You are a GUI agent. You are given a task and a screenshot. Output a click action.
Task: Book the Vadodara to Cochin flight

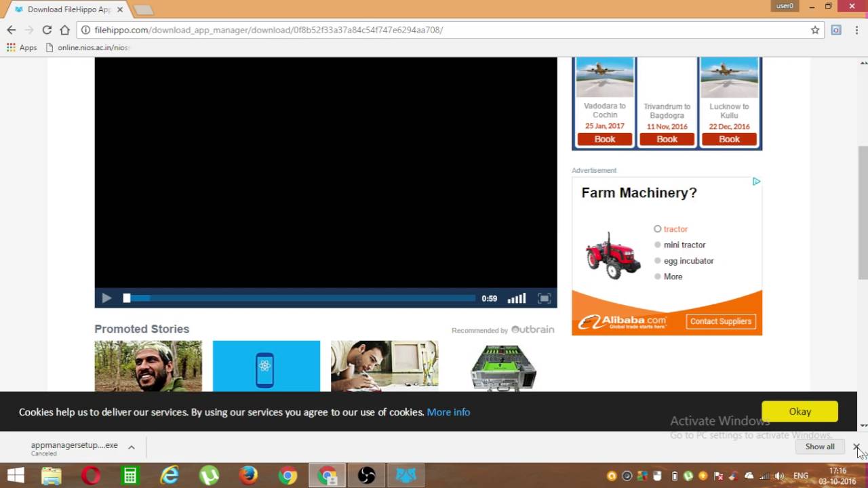[x=605, y=139]
